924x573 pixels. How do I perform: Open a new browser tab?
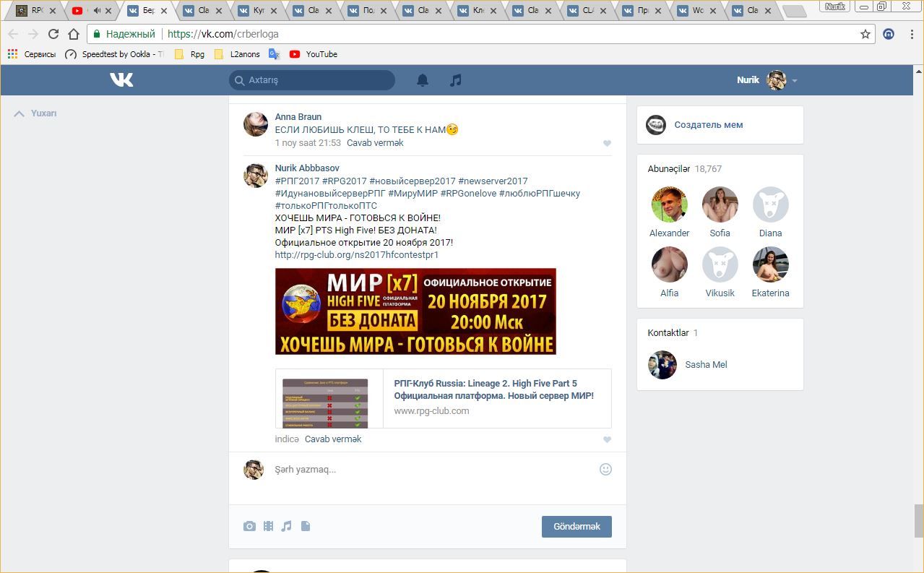point(794,12)
